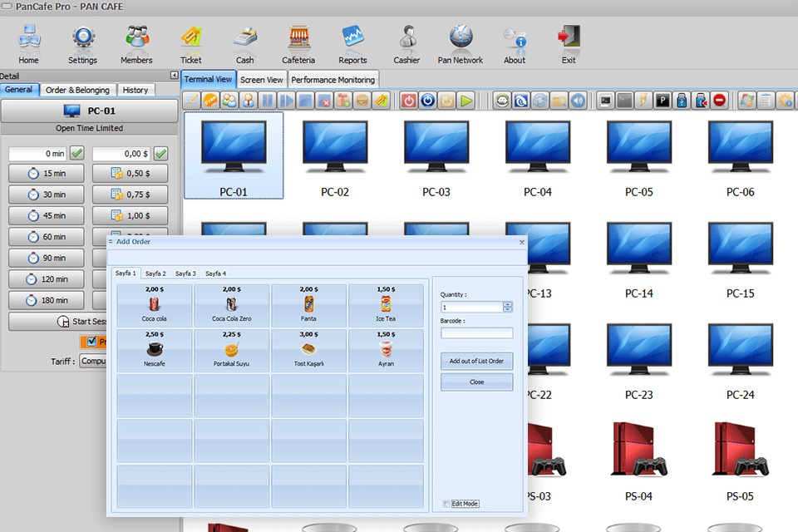Toggle the Edit Mode checkbox
Screen dimensions: 798x532
click(x=446, y=504)
